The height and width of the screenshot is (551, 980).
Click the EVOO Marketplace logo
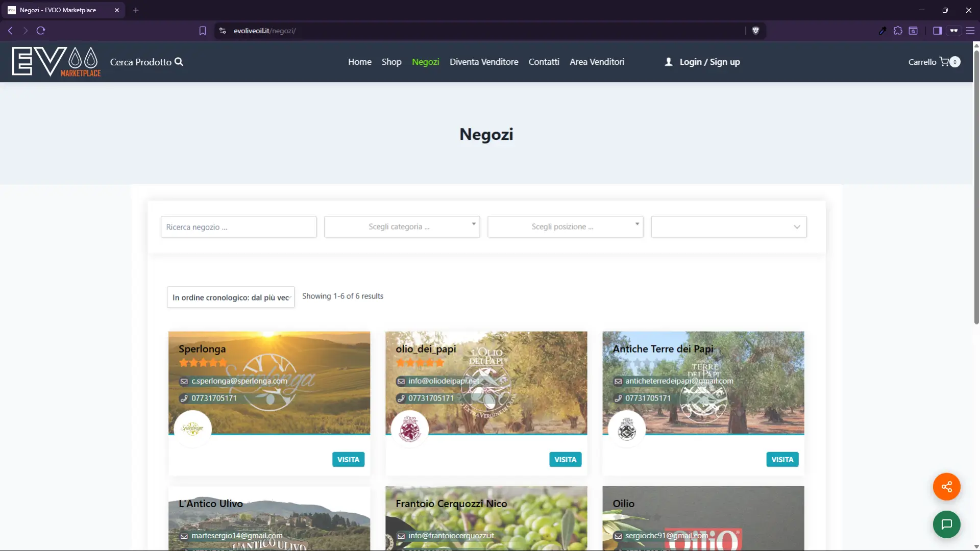coord(56,62)
